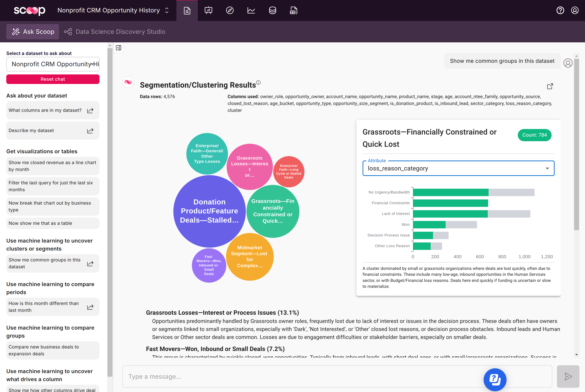This screenshot has height=392, width=585.
Task: Open the user account icon
Action: (x=575, y=10)
